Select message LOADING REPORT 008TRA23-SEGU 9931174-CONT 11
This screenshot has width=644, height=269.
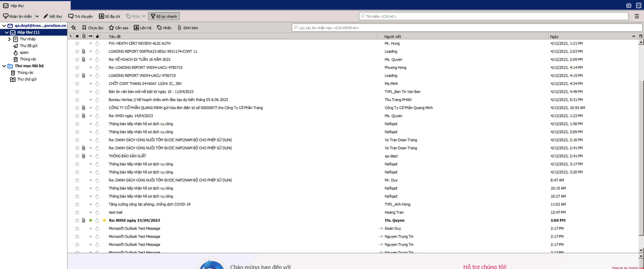coord(153,51)
